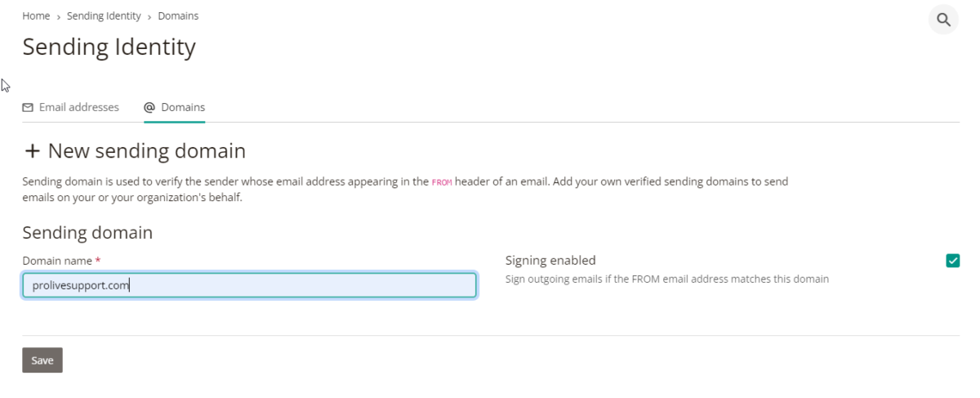The image size is (980, 398).
Task: Click the Domain name field label
Action: click(57, 261)
